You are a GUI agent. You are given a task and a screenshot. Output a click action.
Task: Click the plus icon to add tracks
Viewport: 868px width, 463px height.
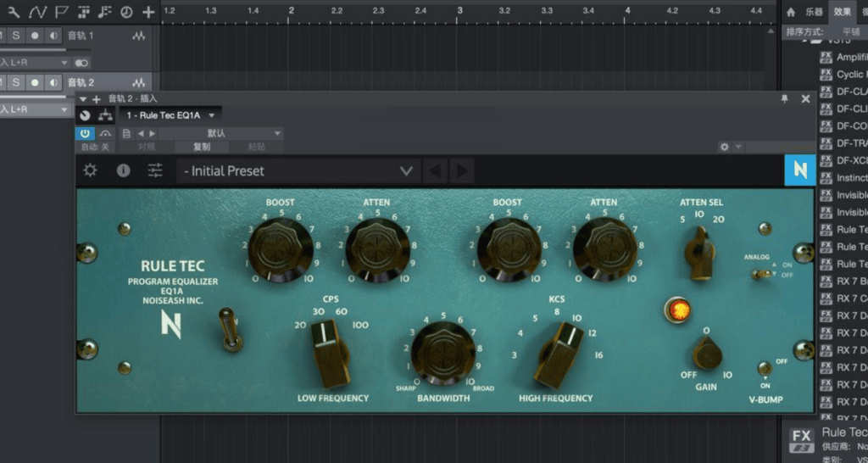tap(148, 12)
